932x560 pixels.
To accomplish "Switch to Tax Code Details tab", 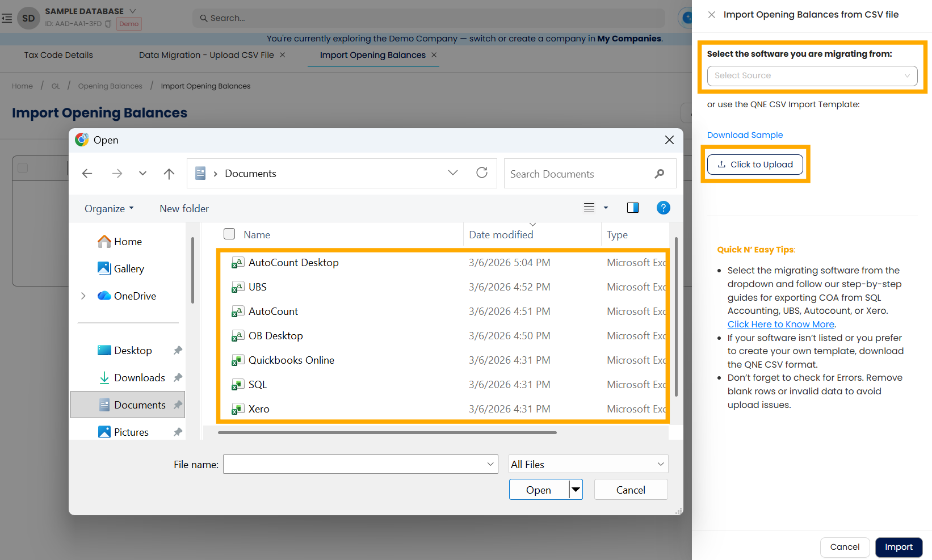I will 58,55.
